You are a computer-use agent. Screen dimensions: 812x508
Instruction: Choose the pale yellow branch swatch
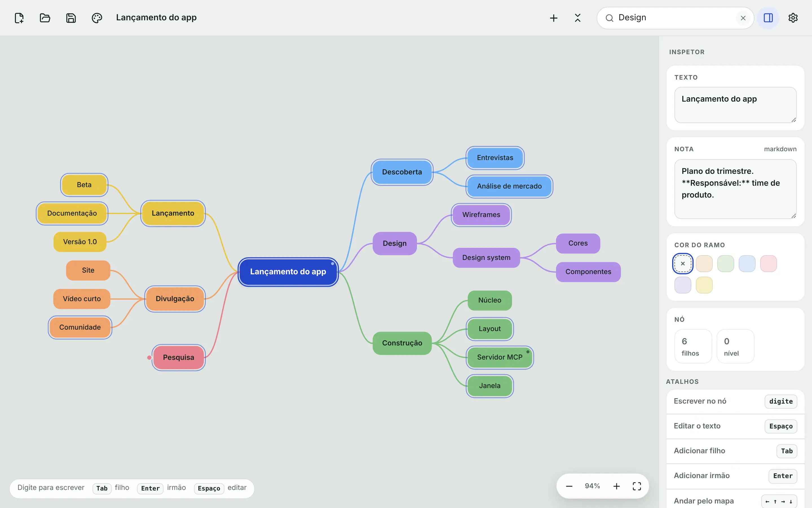(704, 285)
